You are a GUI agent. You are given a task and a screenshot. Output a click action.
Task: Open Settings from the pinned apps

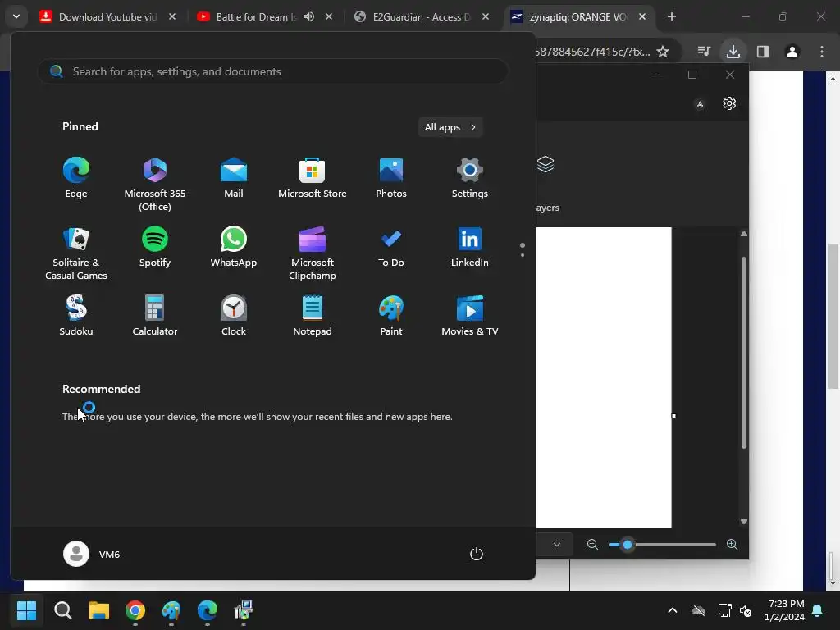[x=470, y=178]
